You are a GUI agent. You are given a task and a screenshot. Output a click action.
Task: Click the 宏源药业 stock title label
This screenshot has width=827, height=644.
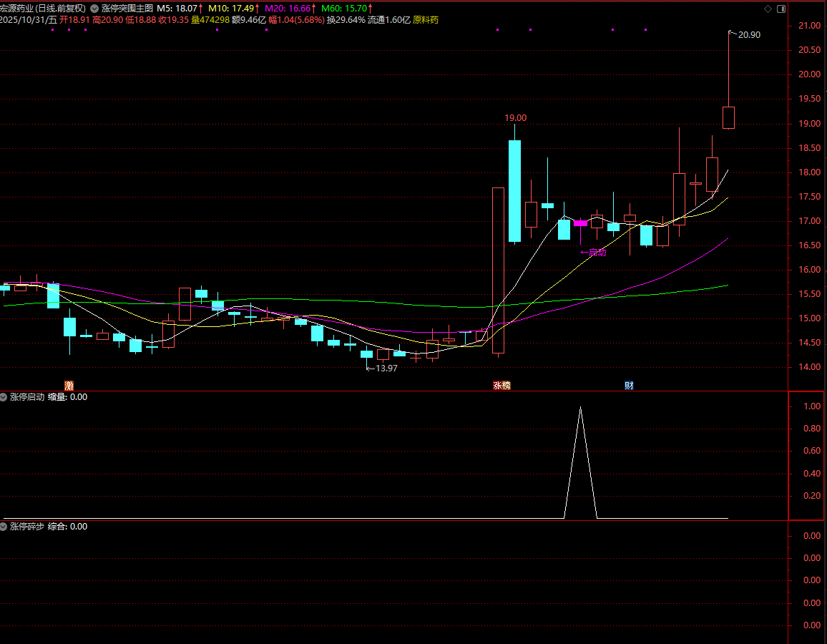coord(43,9)
